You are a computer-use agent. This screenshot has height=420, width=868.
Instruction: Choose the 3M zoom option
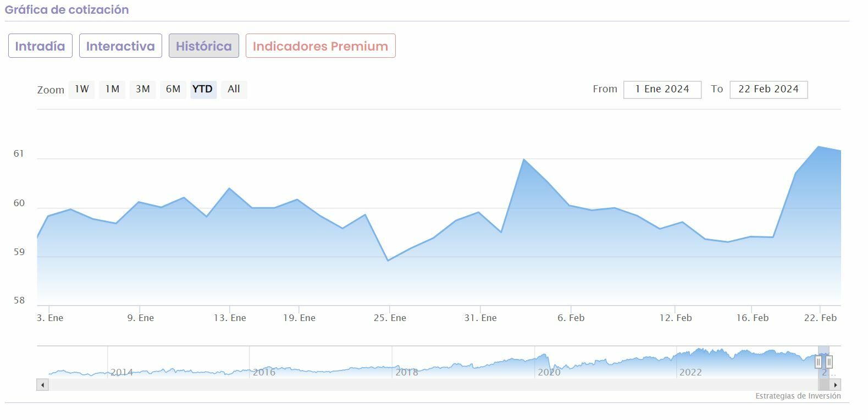point(143,89)
